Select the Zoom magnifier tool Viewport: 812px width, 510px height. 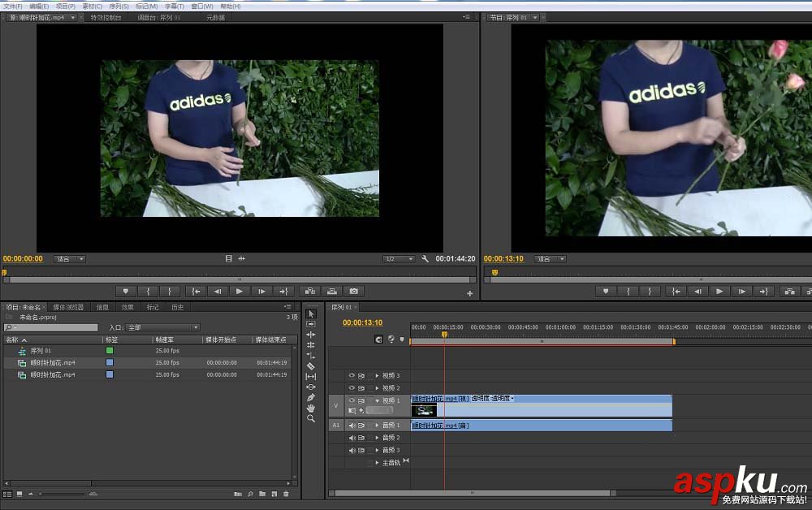point(311,418)
